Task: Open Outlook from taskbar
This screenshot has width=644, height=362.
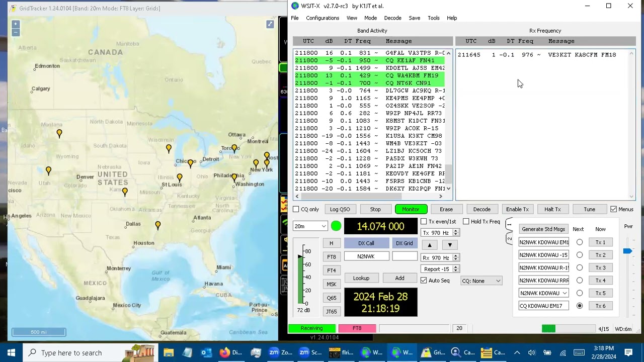Action: [206, 352]
